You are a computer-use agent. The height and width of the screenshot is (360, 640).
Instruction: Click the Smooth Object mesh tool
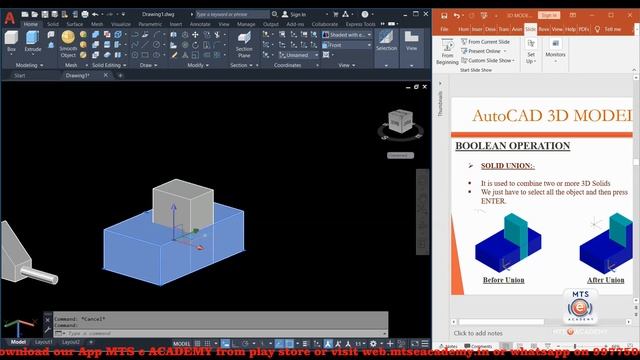coord(68,44)
